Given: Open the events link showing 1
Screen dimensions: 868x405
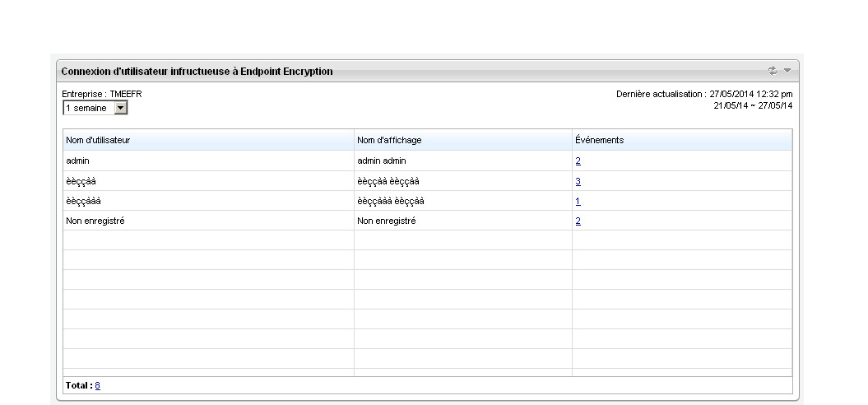Looking at the screenshot, I should (578, 201).
